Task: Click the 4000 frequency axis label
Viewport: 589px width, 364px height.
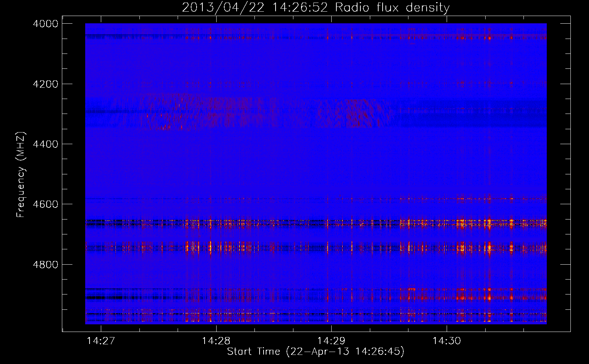Action: point(46,24)
